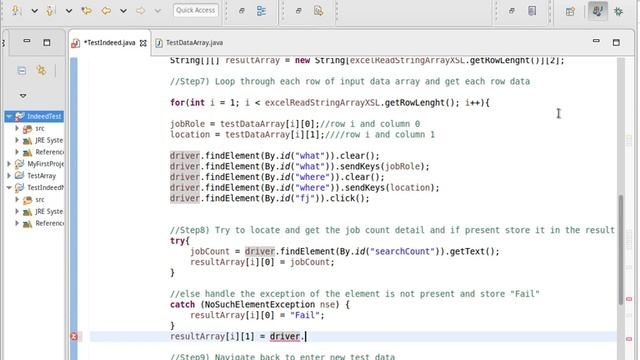Image resolution: width=640 pixels, height=360 pixels.
Task: Click the Open Perspective icon
Action: coord(570,11)
